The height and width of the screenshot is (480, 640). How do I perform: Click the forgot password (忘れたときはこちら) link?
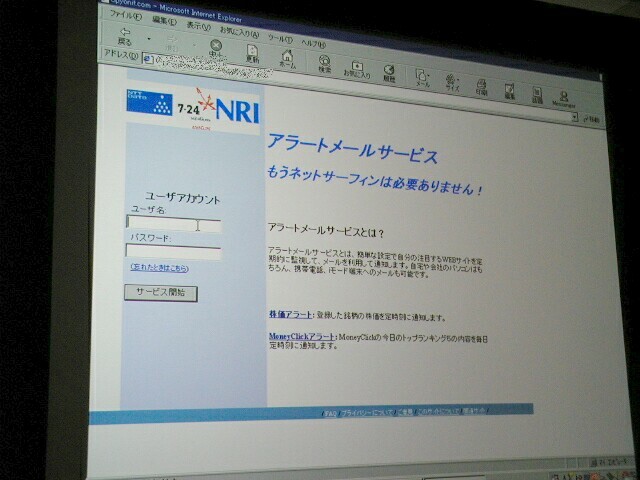click(x=159, y=268)
